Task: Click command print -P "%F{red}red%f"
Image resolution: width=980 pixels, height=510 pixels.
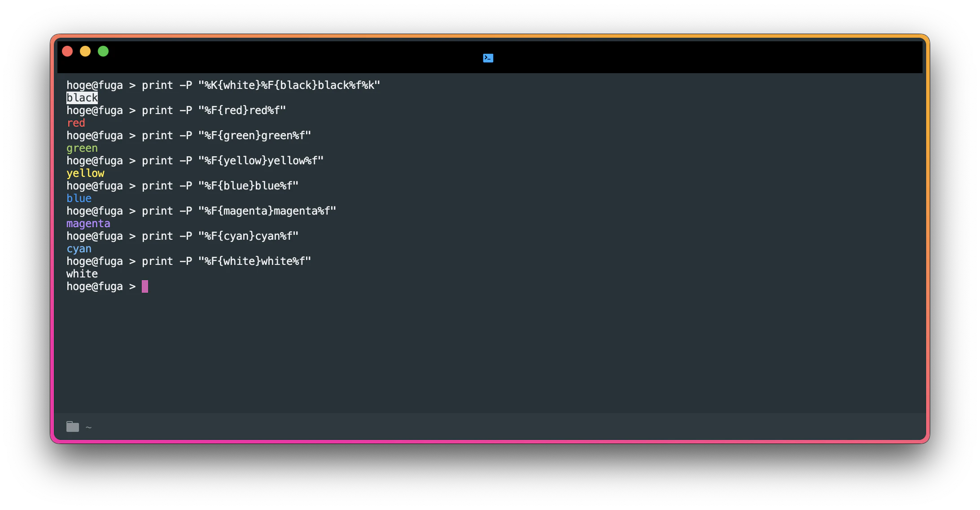Action: [x=214, y=110]
